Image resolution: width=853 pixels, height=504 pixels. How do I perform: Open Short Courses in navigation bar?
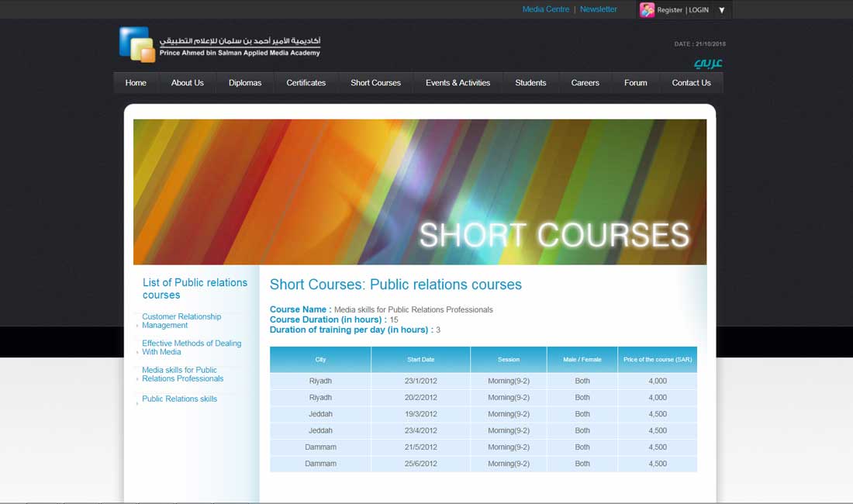pyautogui.click(x=375, y=83)
